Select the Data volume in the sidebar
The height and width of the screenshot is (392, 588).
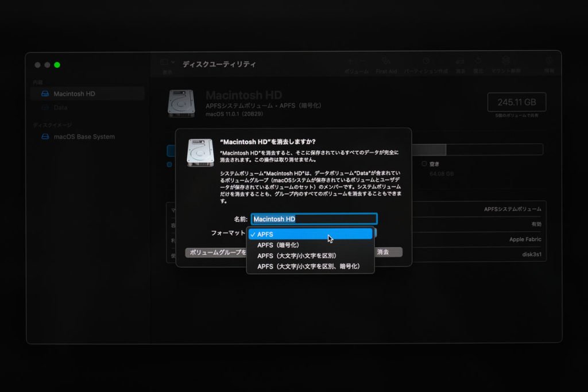[x=87, y=107]
